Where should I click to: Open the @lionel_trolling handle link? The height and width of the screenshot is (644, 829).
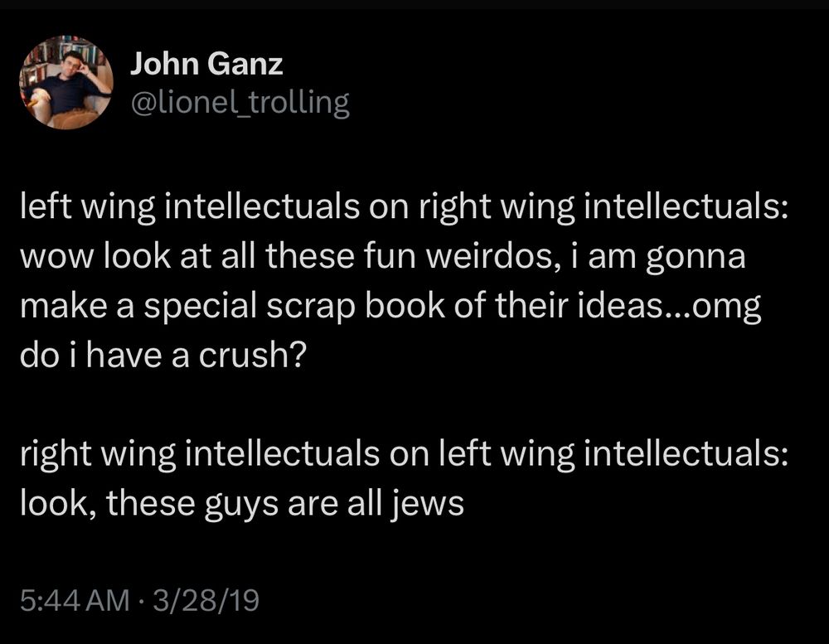(240, 102)
